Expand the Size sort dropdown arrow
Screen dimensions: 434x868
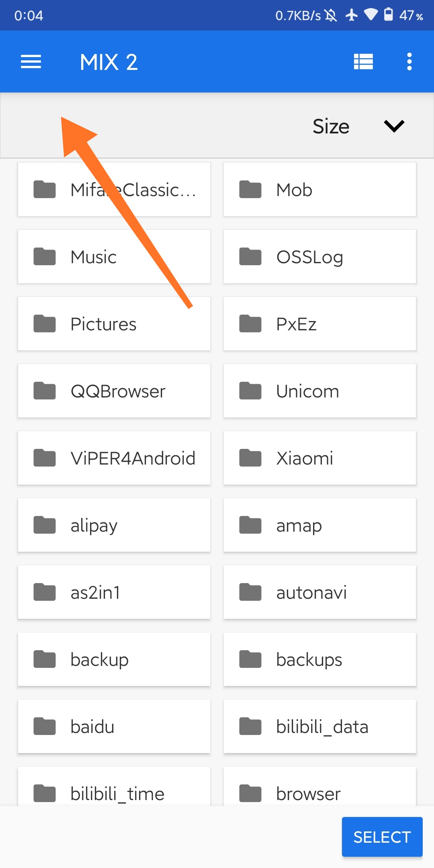click(x=394, y=126)
